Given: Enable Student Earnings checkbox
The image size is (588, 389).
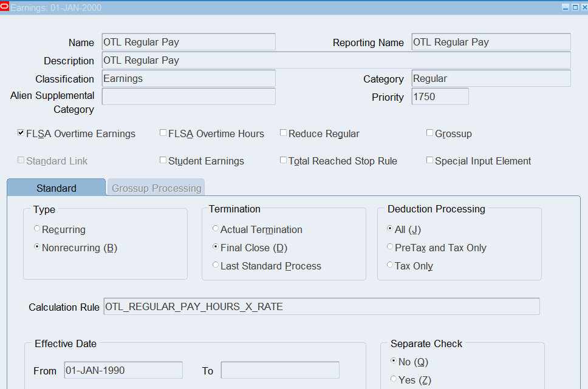Looking at the screenshot, I should click(163, 160).
